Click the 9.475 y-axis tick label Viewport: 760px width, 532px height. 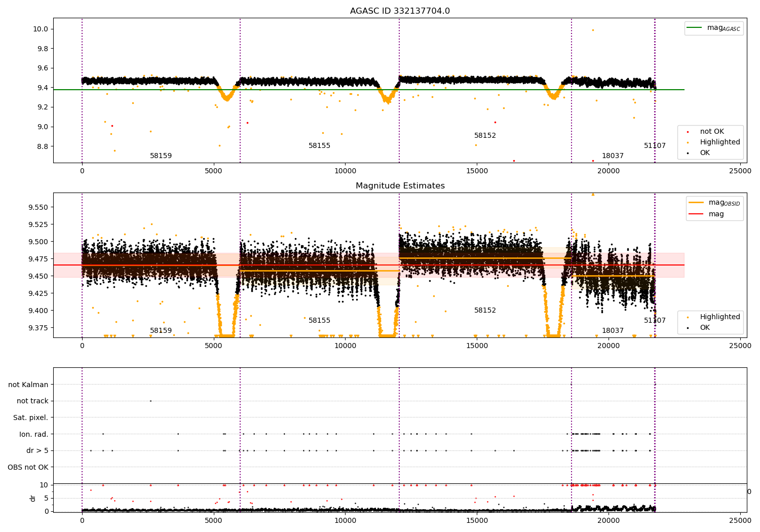[39, 259]
